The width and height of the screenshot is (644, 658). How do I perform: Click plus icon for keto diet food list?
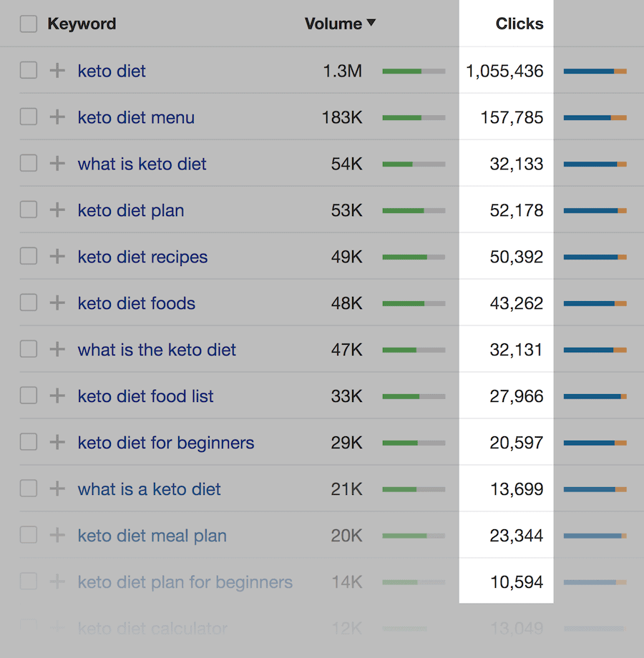click(x=57, y=396)
